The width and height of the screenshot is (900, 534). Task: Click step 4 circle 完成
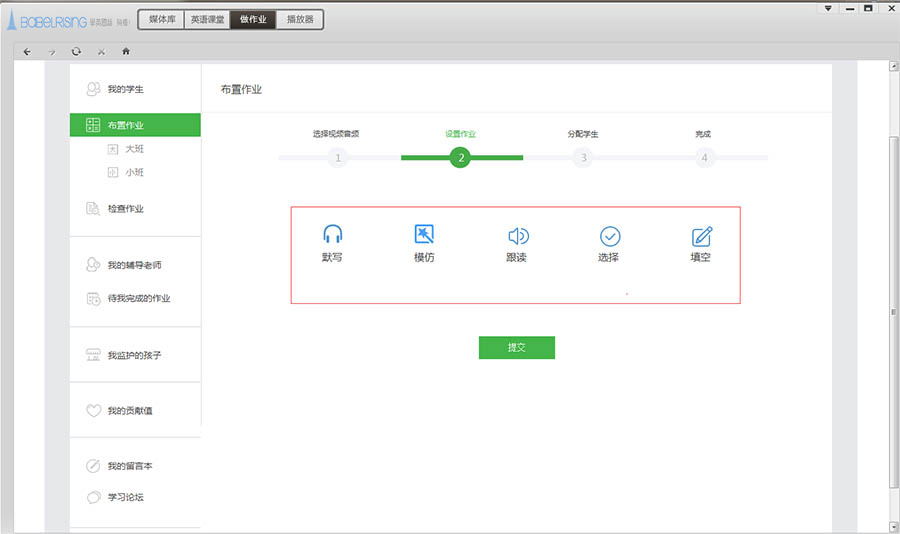(704, 157)
